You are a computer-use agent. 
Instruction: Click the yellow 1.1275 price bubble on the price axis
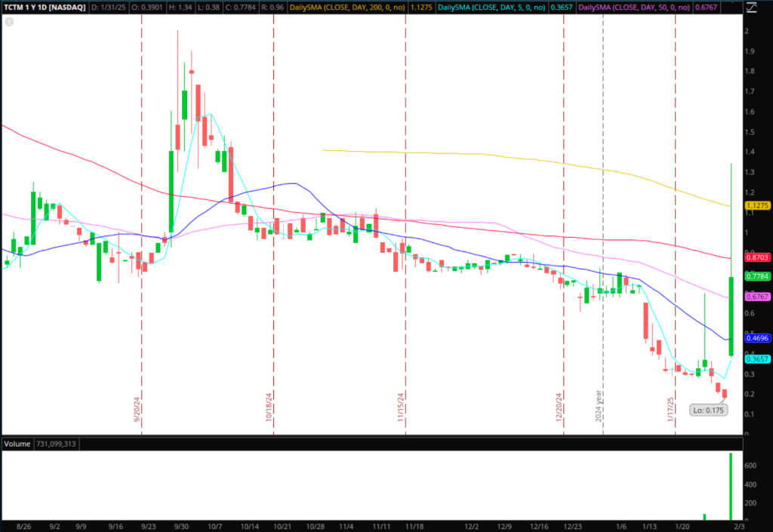coord(757,205)
